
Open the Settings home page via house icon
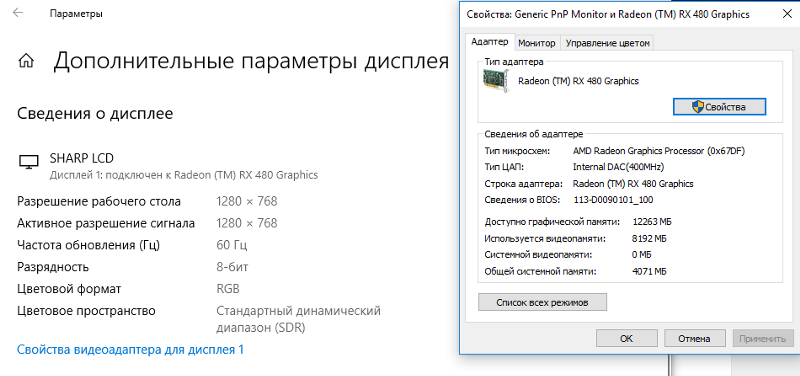tap(26, 61)
